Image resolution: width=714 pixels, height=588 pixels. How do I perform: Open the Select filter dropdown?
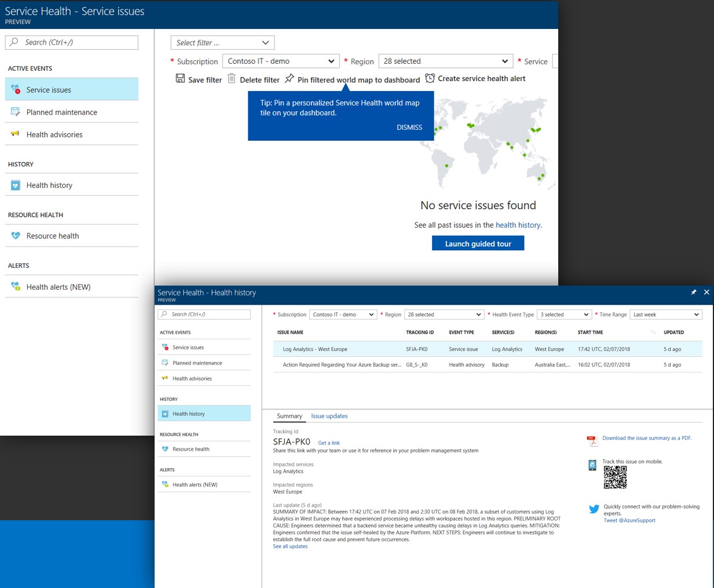(222, 43)
